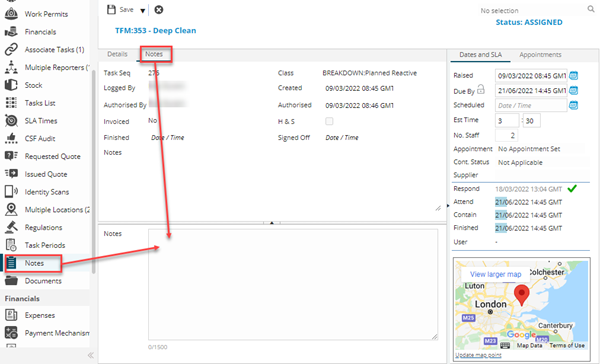600x364 pixels.
Task: Click the Respond green check mark
Action: pos(572,188)
